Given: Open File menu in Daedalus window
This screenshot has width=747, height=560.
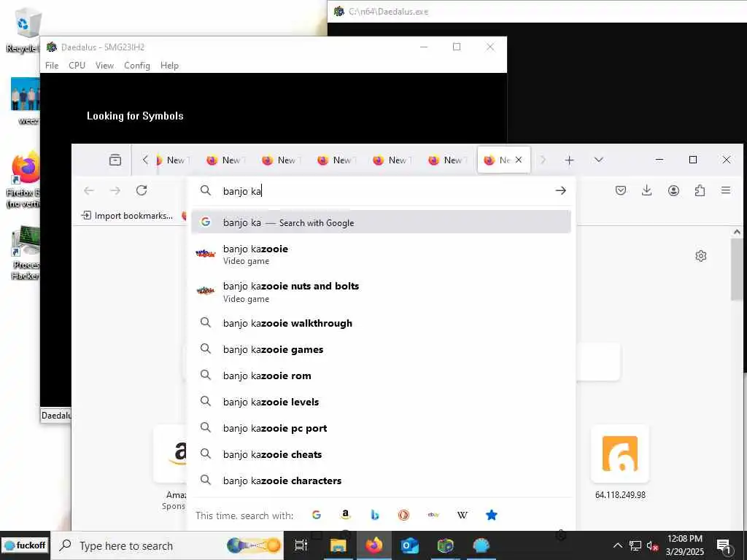Looking at the screenshot, I should 52,65.
